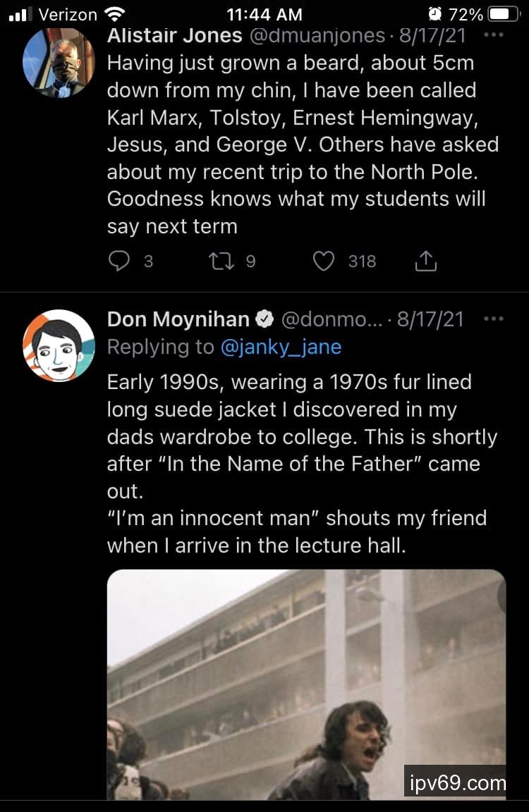Like Alistair Jones's beard tweet
529x812 pixels.
(x=324, y=262)
